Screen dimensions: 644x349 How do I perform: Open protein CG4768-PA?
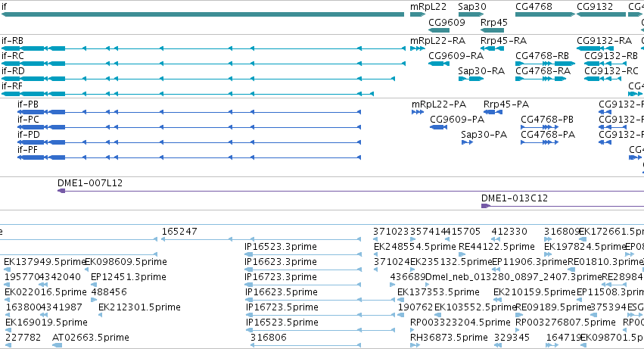coord(540,142)
